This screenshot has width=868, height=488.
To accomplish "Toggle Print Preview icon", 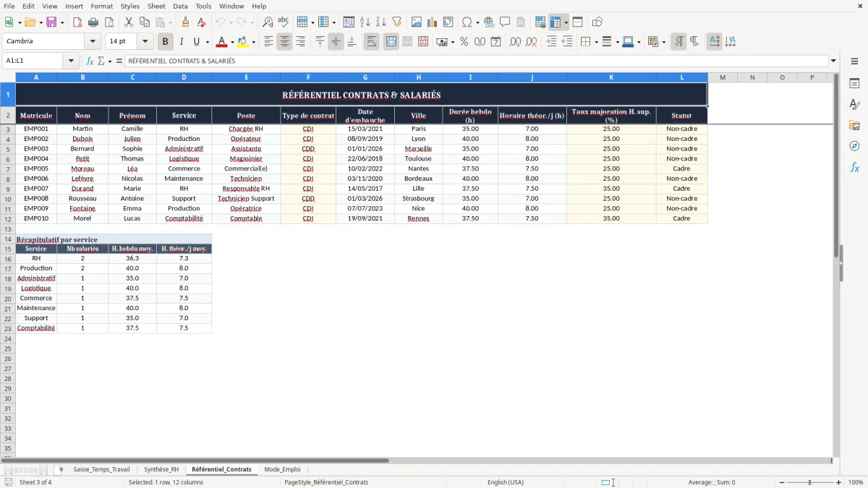I will click(x=109, y=22).
